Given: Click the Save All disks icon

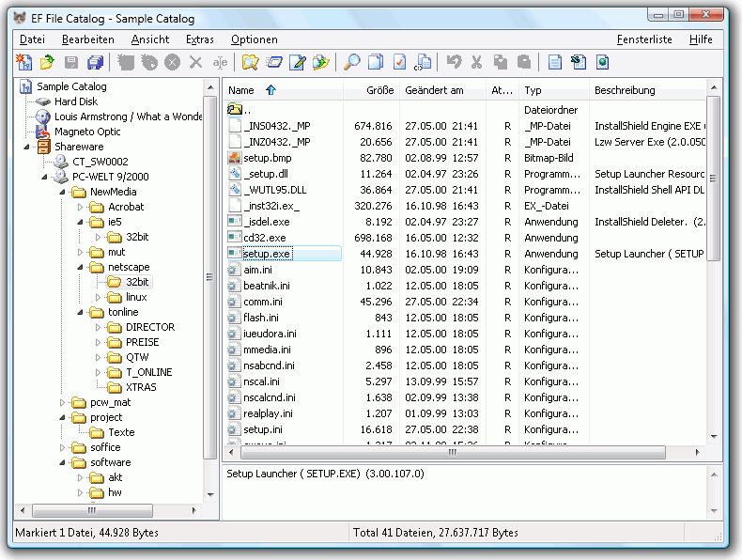Looking at the screenshot, I should click(x=95, y=63).
